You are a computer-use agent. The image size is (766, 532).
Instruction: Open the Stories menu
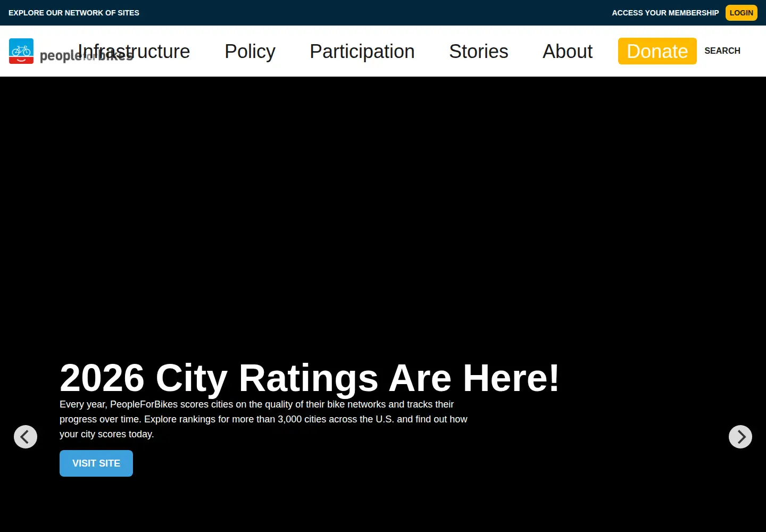[x=479, y=52]
